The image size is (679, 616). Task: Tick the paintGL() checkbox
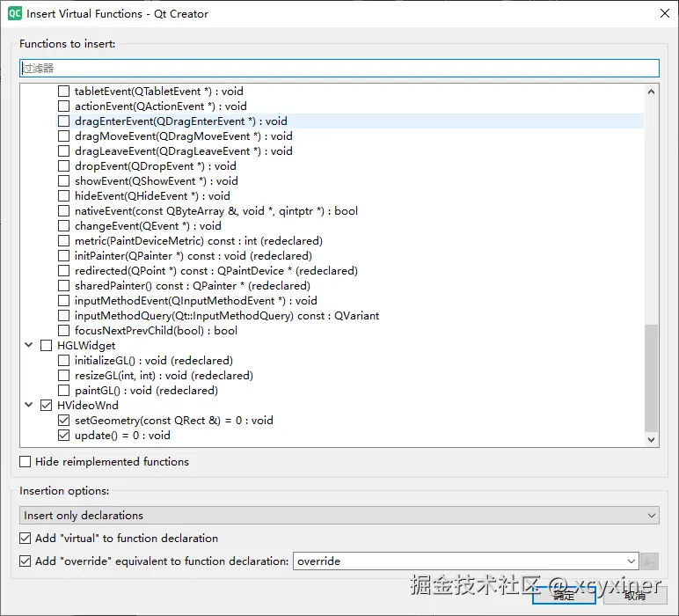coord(63,391)
